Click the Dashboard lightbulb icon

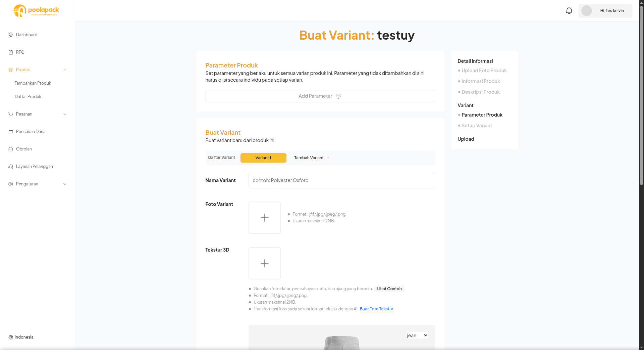point(11,35)
